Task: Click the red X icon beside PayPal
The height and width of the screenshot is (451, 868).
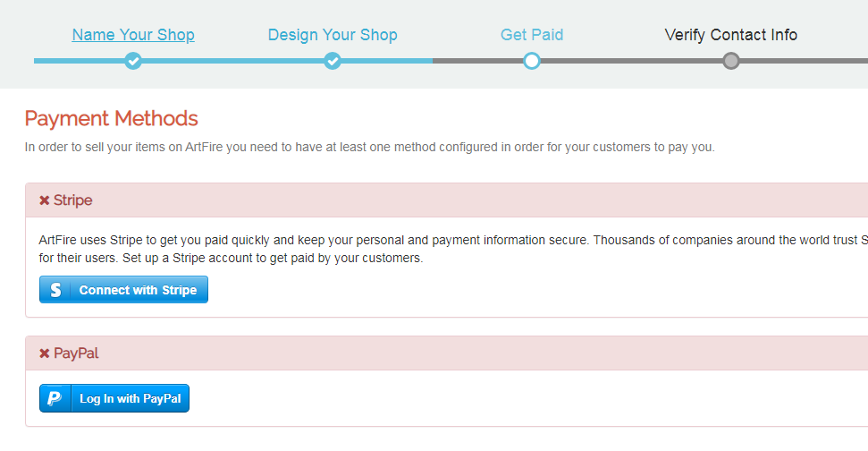Action: pos(45,353)
